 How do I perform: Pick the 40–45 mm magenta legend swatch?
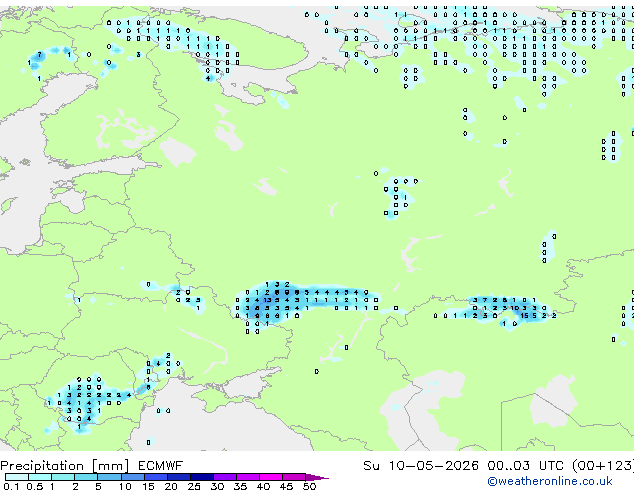point(271,477)
